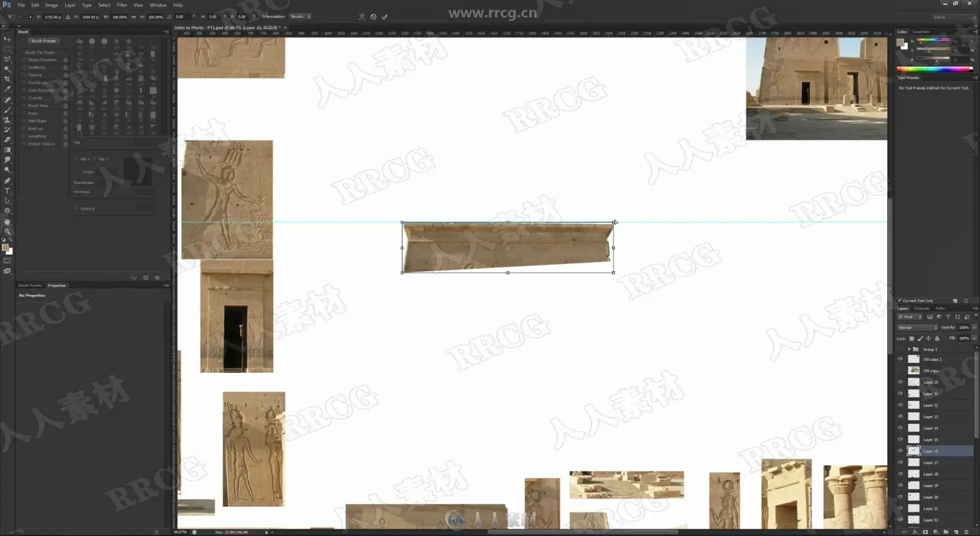Click the delete layer trash icon

tap(966, 532)
